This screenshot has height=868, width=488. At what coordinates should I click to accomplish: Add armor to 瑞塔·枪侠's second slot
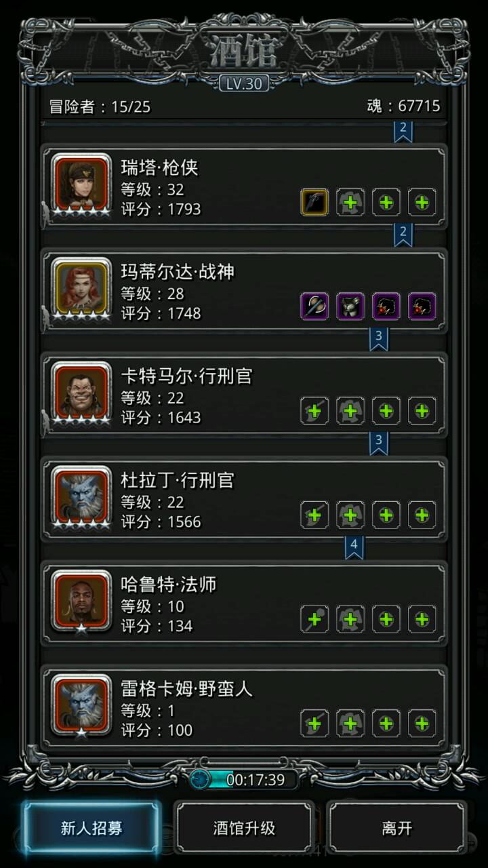(x=350, y=202)
